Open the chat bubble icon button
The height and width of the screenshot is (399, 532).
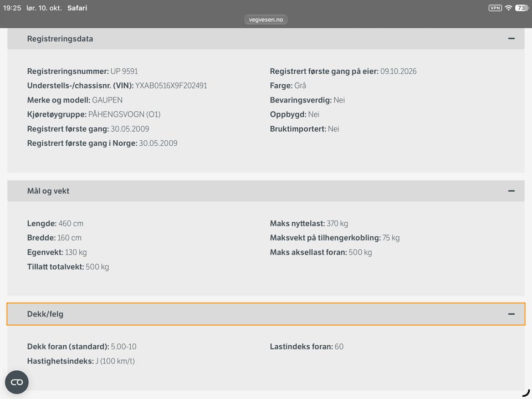pyautogui.click(x=17, y=382)
